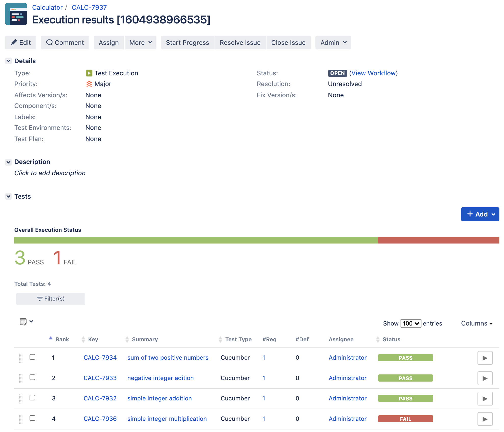Click the FAIL status badge for CALC-7936
504x432 pixels.
[406, 419]
